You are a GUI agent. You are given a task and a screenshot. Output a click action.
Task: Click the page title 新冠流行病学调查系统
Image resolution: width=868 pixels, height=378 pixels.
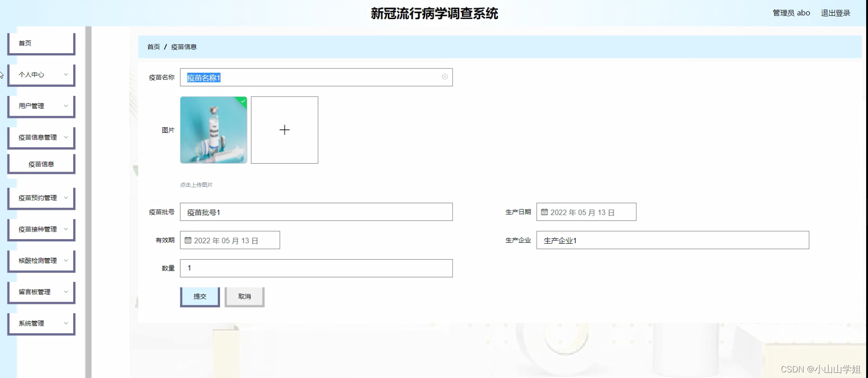pos(434,14)
